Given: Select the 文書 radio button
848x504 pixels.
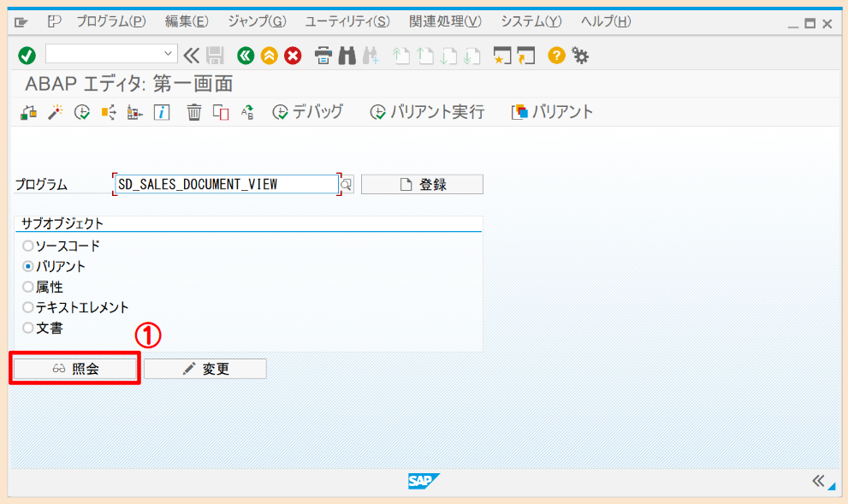Looking at the screenshot, I should [27, 329].
